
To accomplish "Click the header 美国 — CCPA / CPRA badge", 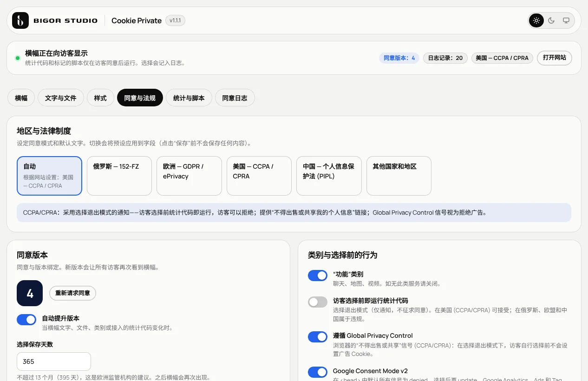I will [x=502, y=58].
